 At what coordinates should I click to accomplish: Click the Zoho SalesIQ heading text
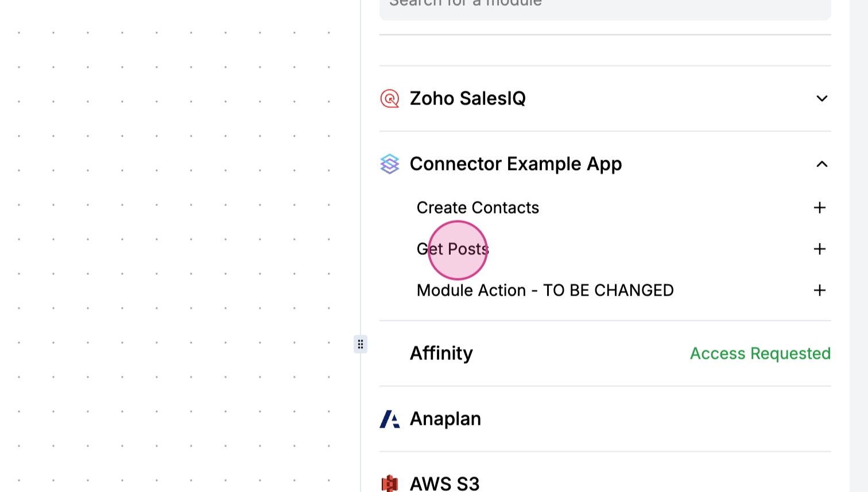pos(467,99)
